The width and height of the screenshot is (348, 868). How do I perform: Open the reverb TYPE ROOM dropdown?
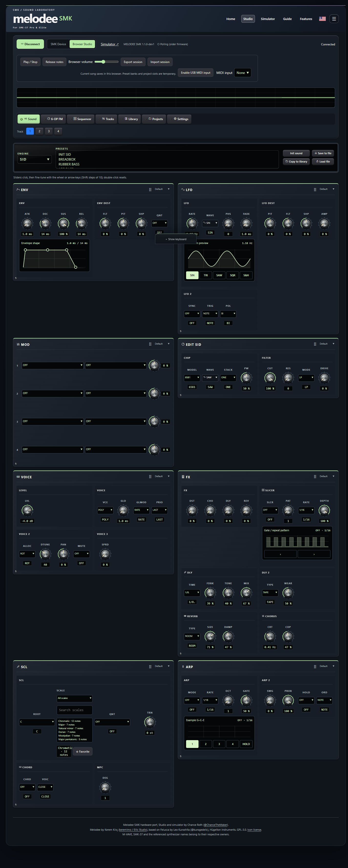click(x=192, y=636)
